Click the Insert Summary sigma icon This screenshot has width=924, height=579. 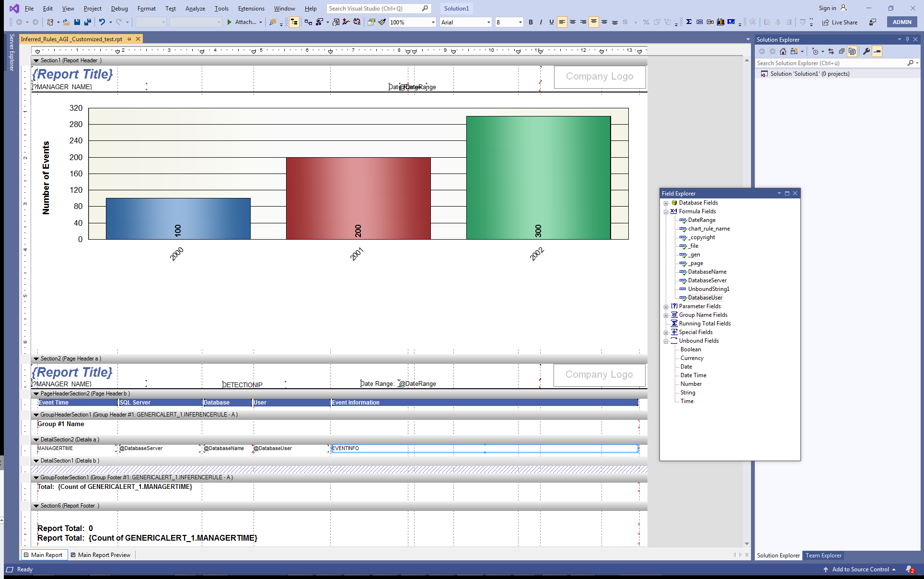689,22
